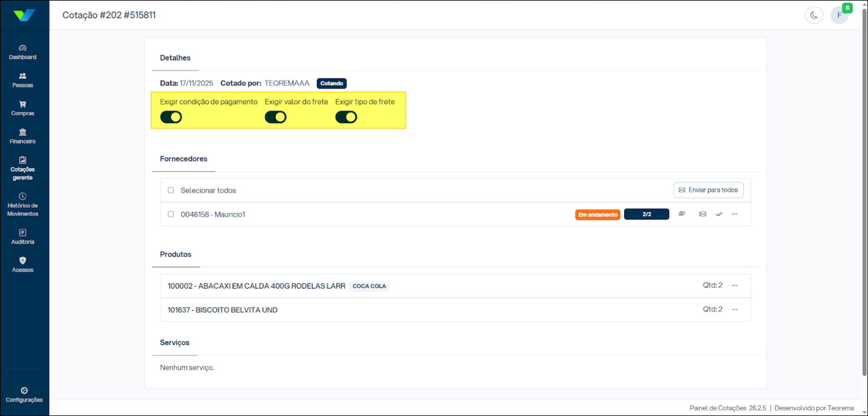Open more options menu for supplier Mauricio1

point(735,214)
